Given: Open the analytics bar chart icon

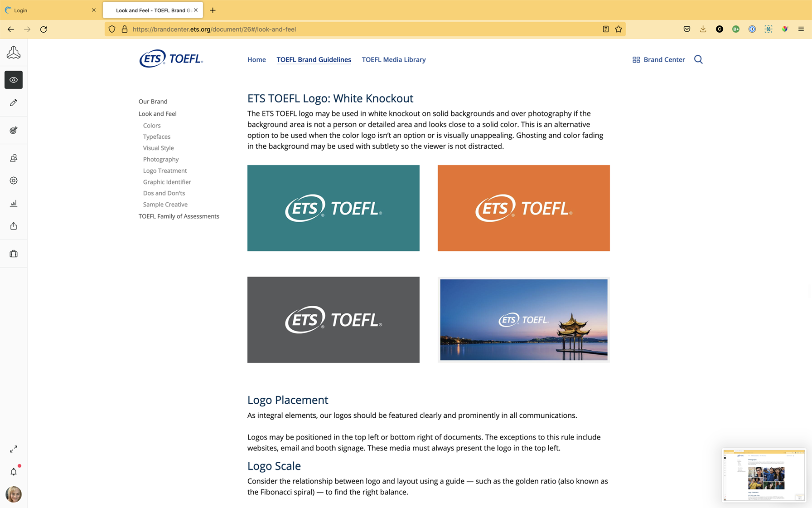Looking at the screenshot, I should [14, 203].
